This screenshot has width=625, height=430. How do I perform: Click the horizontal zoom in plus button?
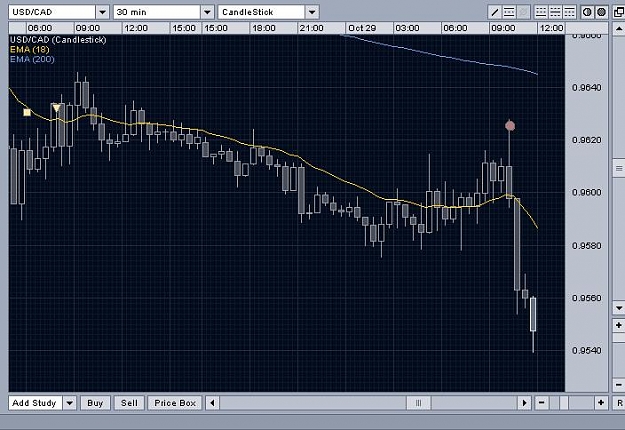[601, 403]
